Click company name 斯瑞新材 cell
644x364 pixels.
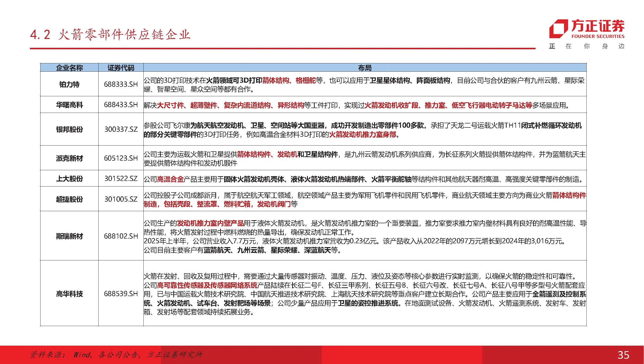tap(69, 236)
